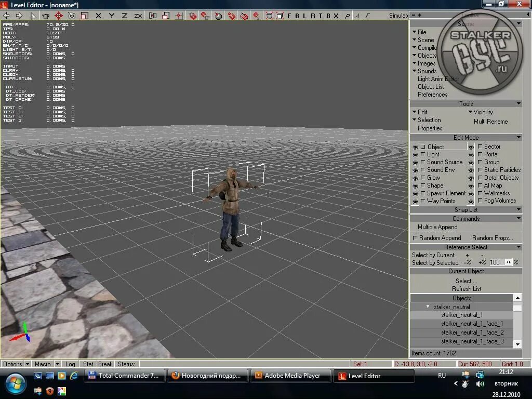Activate the red Move tool
The image size is (532, 399).
[x=59, y=16]
